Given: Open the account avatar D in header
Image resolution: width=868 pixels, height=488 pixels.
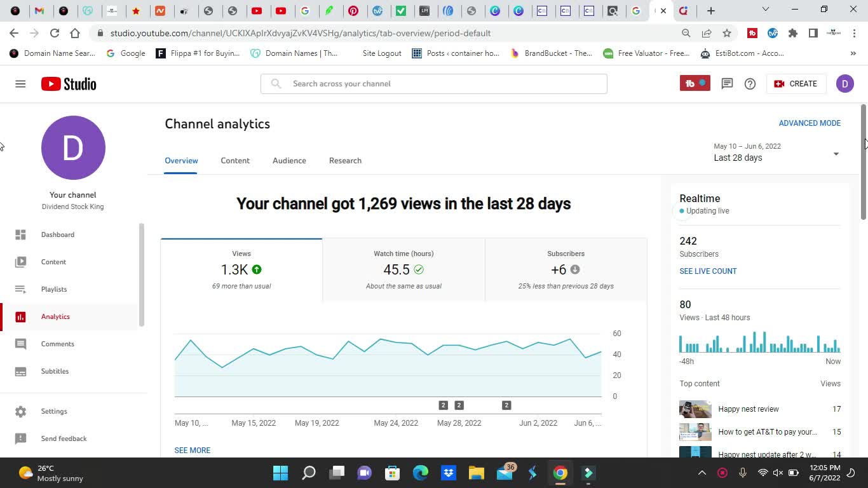Looking at the screenshot, I should click(x=844, y=84).
